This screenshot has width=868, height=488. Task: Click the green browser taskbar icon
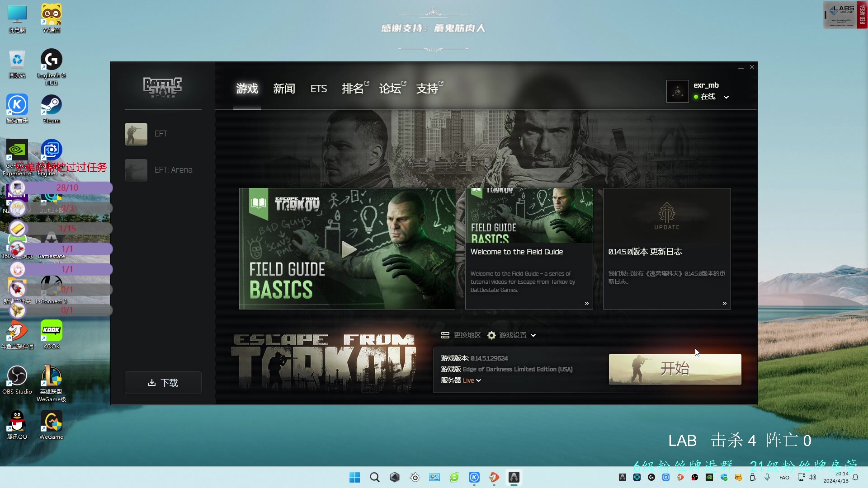[x=454, y=477]
